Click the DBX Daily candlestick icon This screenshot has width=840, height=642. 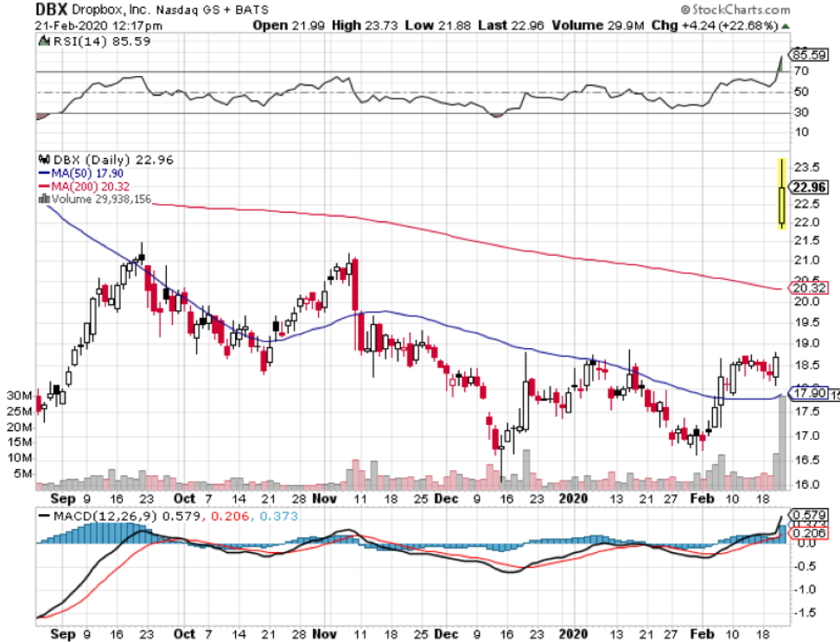pos(44,160)
